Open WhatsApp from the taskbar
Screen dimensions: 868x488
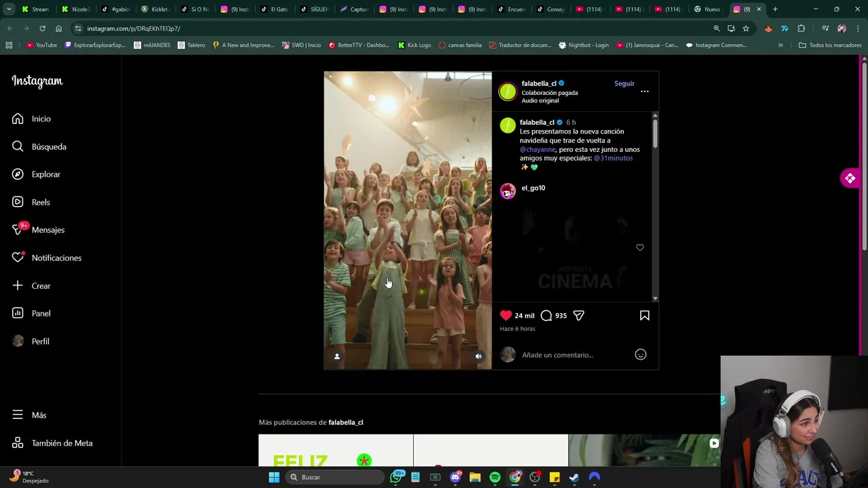396,477
